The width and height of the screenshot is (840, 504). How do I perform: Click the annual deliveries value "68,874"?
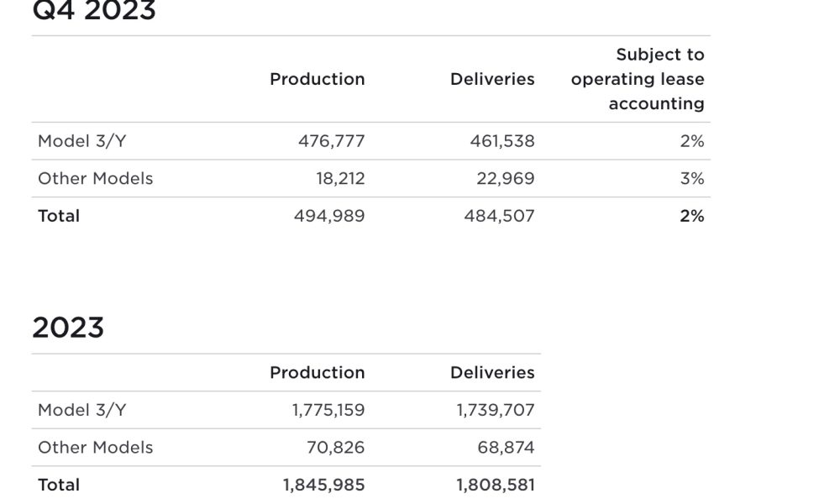(x=507, y=448)
